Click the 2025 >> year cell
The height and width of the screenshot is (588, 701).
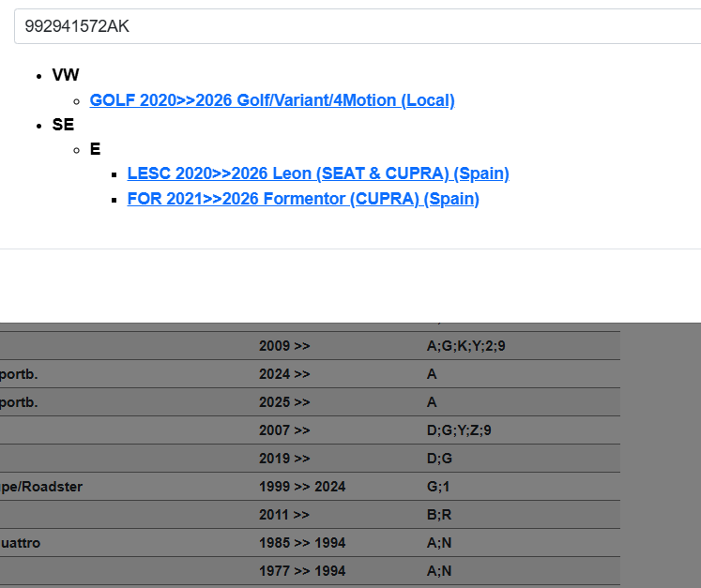[284, 402]
